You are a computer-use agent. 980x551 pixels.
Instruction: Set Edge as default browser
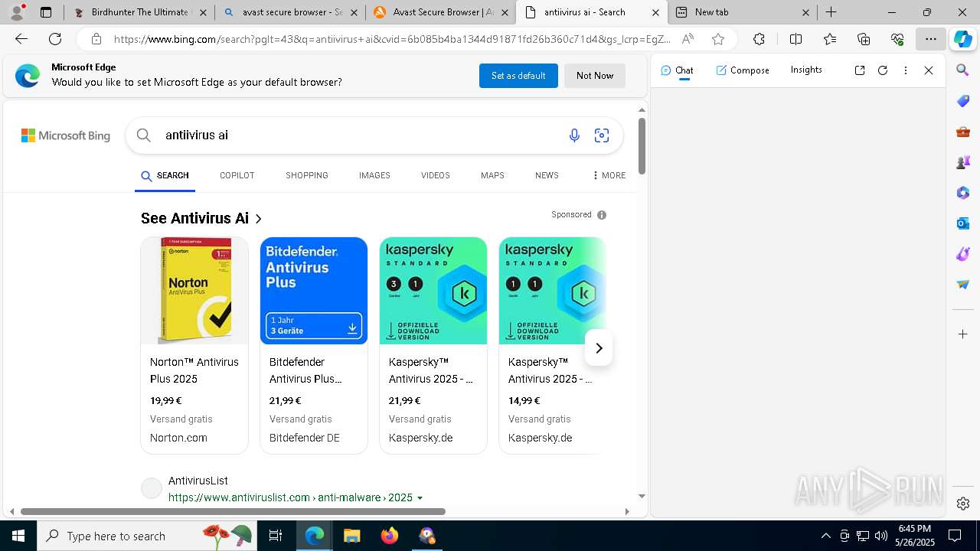coord(518,76)
